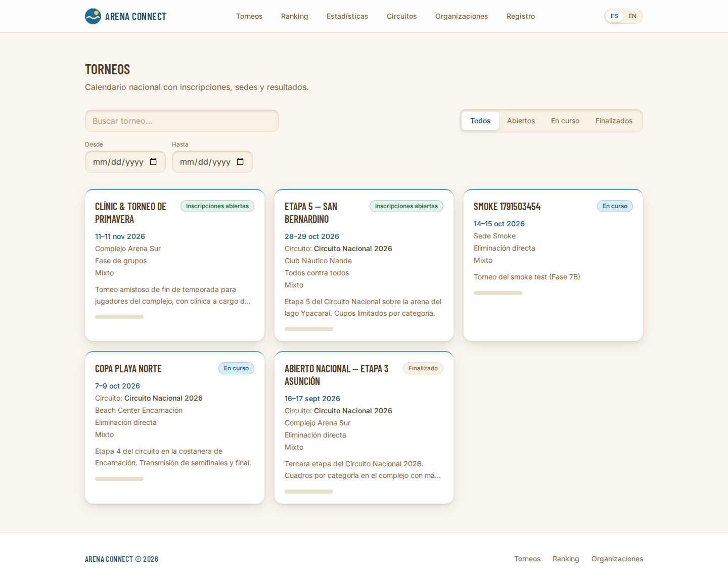Select the Todos filter tab

pos(480,121)
